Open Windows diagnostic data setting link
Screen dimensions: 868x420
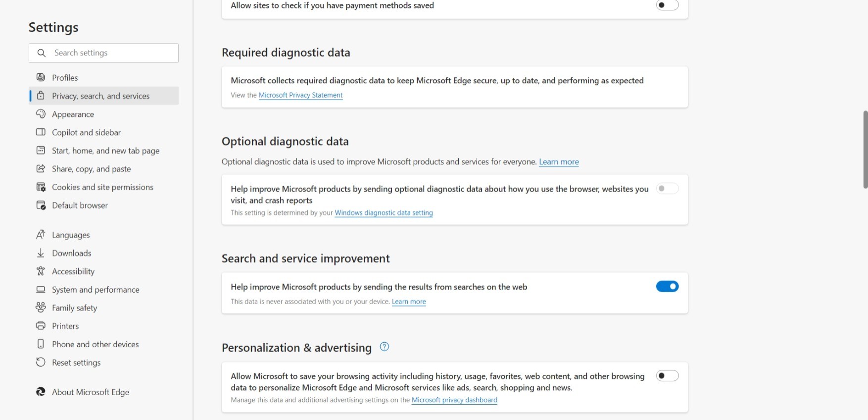(x=384, y=212)
